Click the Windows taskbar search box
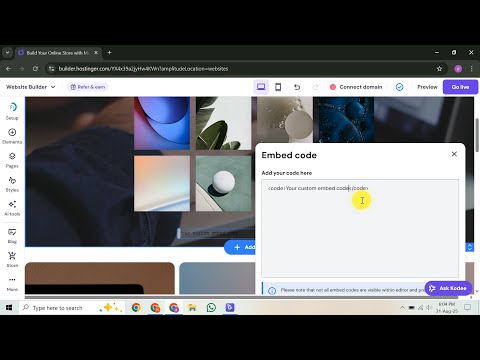This screenshot has width=480, height=360. tap(72, 308)
